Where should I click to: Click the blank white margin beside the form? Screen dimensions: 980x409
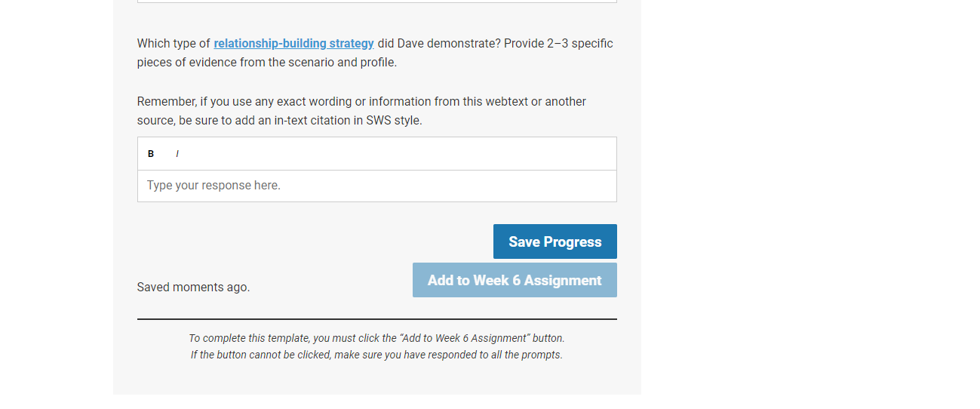coord(807,204)
